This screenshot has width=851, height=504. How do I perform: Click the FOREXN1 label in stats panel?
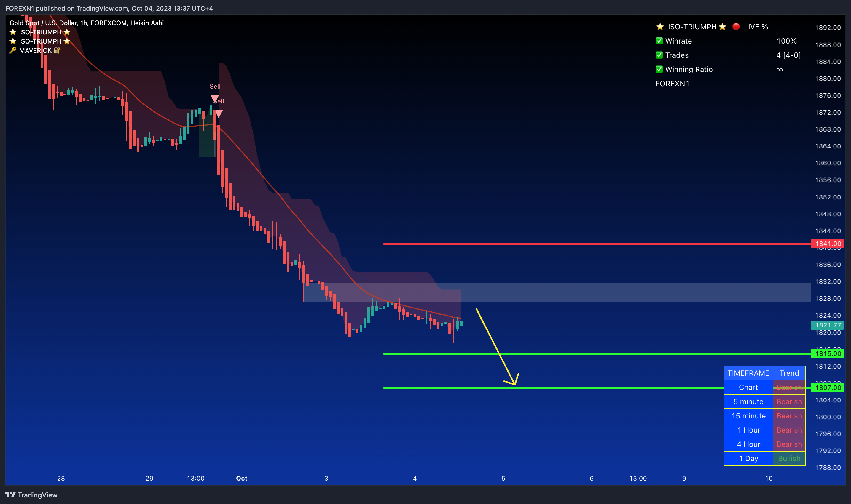click(672, 84)
